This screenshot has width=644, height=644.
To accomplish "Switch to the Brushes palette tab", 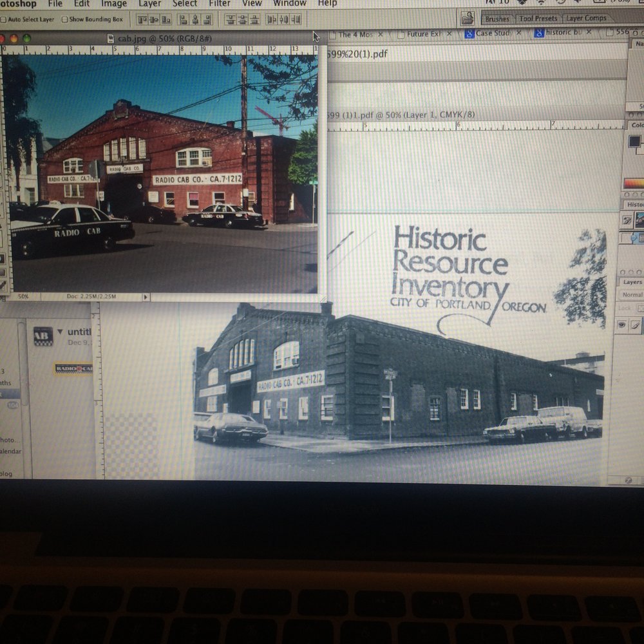I will click(497, 19).
